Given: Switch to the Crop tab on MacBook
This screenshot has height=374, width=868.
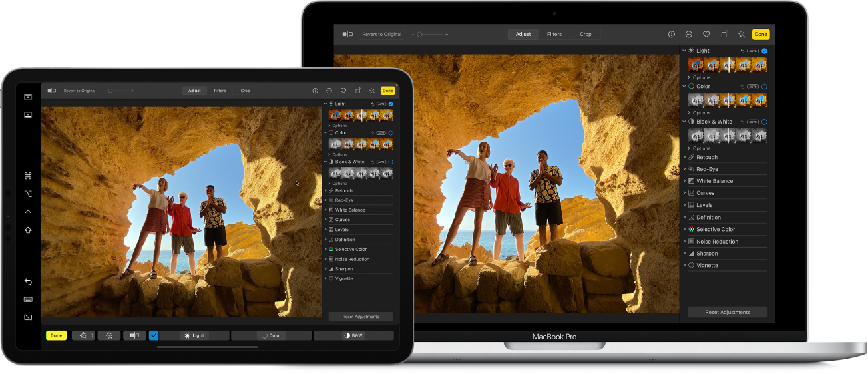Looking at the screenshot, I should tap(586, 34).
